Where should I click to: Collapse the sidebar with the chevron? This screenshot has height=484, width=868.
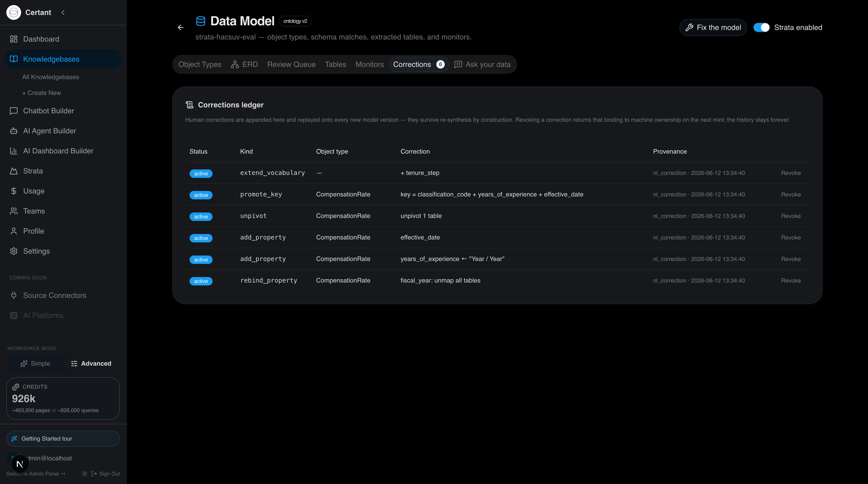point(63,12)
